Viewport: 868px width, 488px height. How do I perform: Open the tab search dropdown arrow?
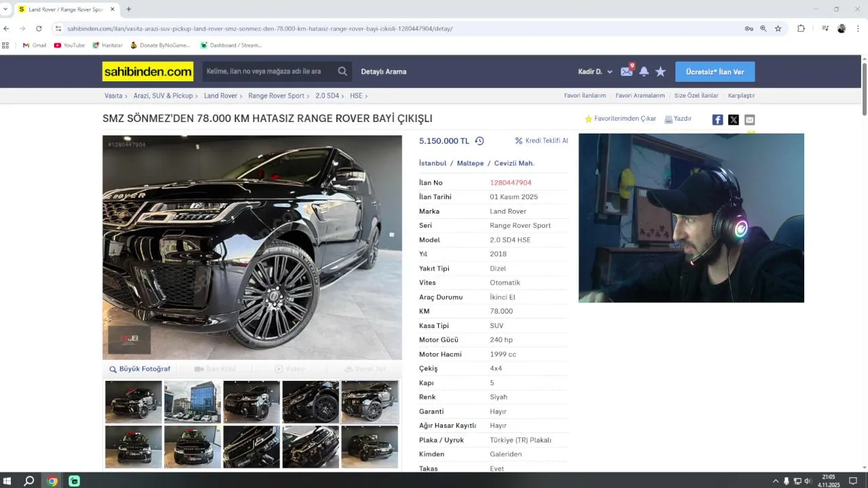pos(5,9)
